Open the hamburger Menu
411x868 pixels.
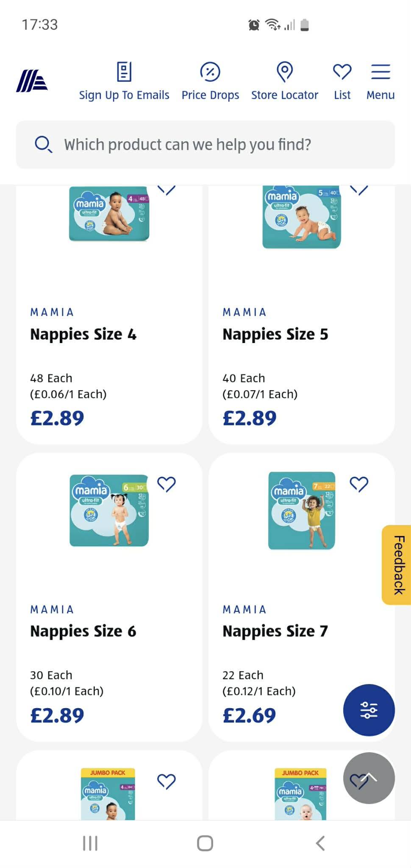380,72
